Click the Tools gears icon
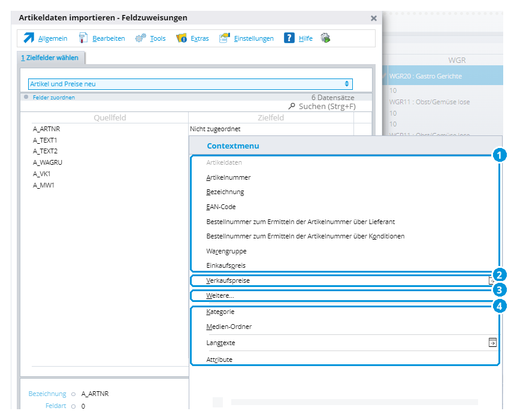Viewport: 514px width, 420px height. [141, 38]
